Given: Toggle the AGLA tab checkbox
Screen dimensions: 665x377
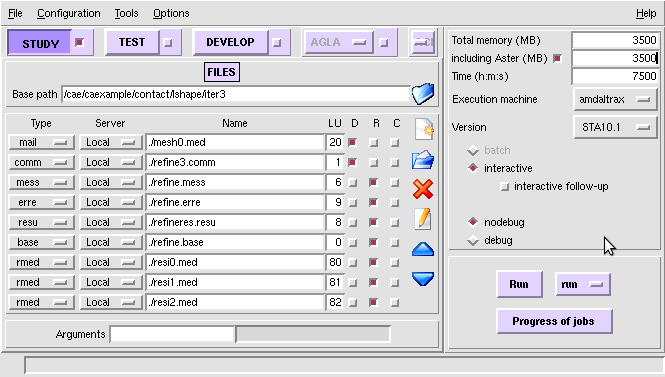Looking at the screenshot, I should point(383,42).
